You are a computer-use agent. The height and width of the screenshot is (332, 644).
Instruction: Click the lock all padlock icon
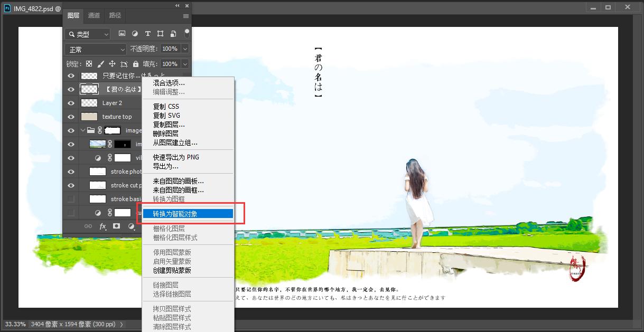click(136, 64)
